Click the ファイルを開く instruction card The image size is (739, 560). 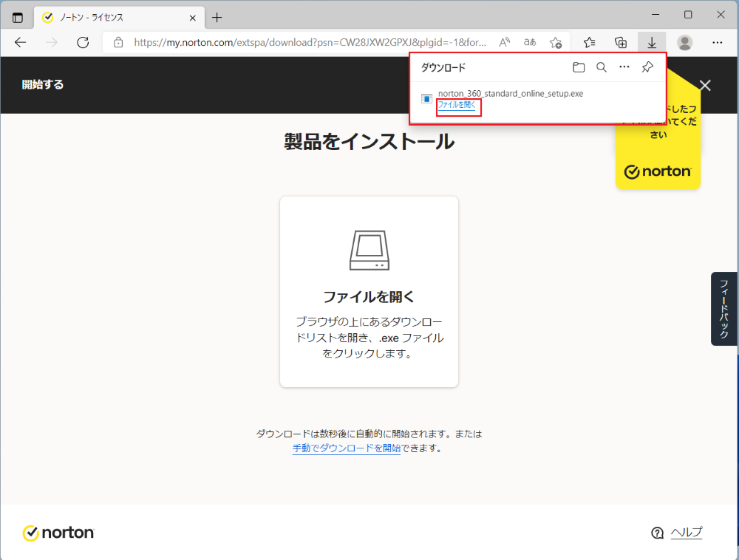point(369,292)
